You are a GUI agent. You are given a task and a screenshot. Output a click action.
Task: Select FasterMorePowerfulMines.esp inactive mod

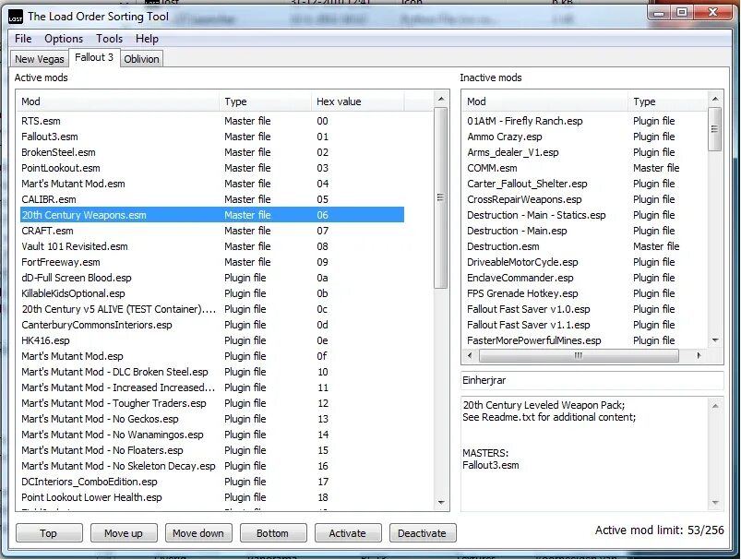pyautogui.click(x=585, y=340)
